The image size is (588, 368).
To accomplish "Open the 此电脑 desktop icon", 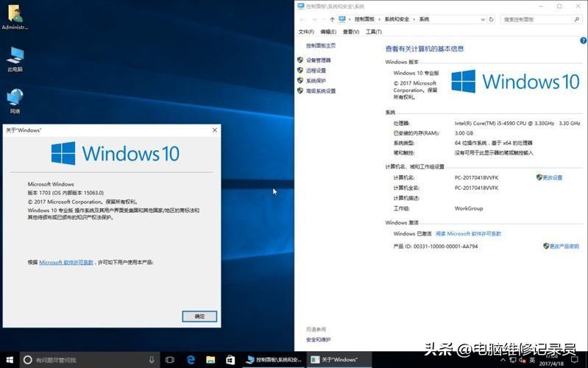I will click(x=15, y=60).
